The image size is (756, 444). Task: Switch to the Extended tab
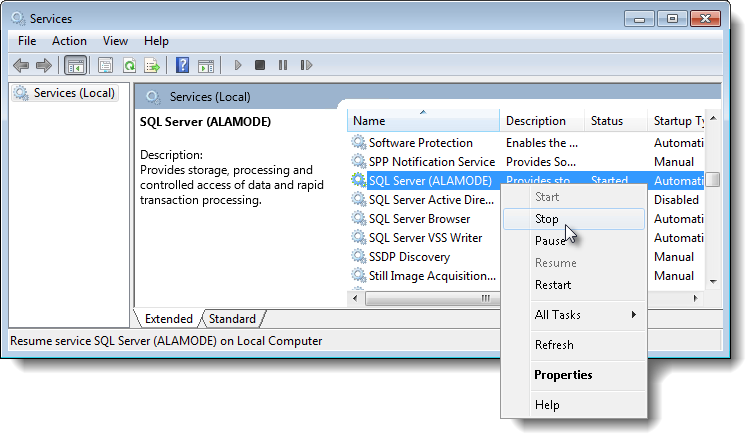point(168,319)
